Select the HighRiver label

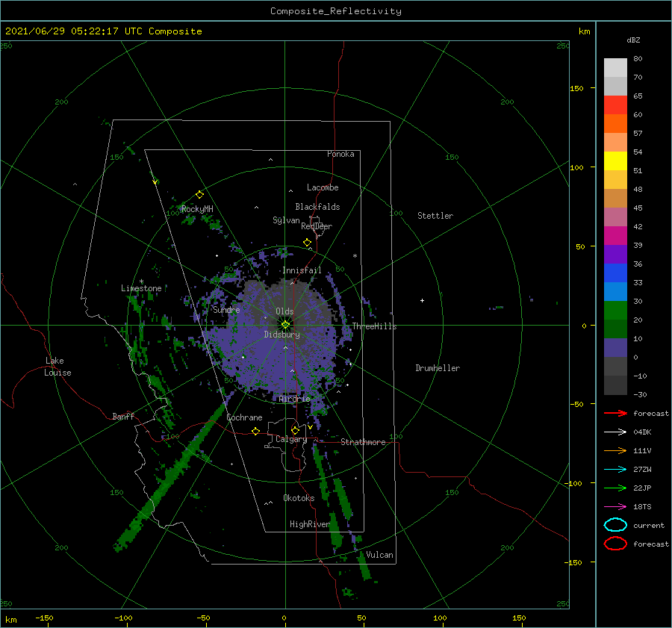[310, 524]
